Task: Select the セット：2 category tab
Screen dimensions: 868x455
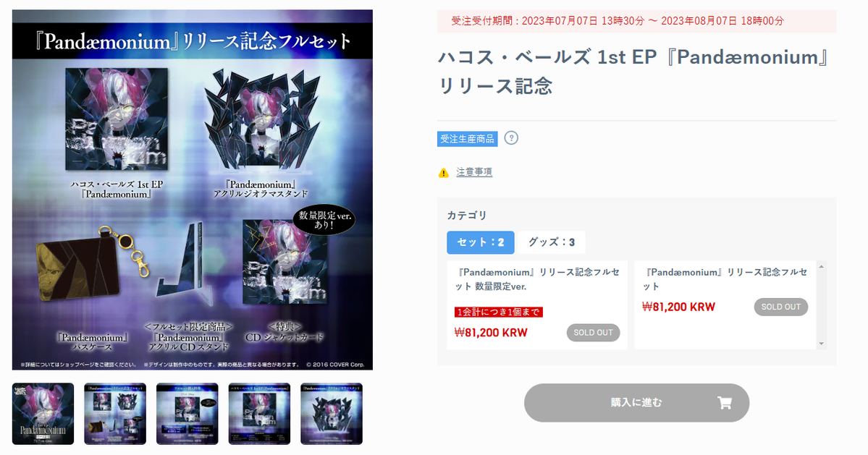Action: [x=481, y=242]
